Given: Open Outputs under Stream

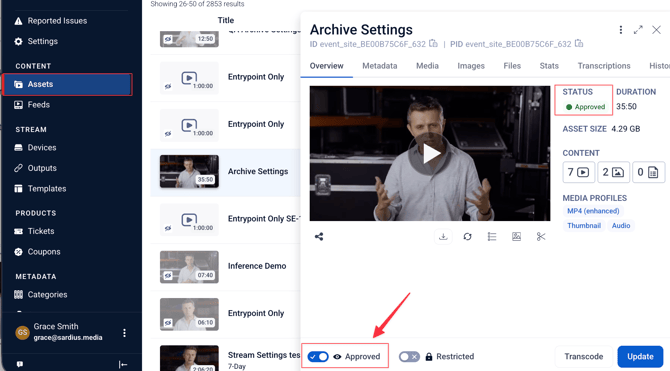Looking at the screenshot, I should [35, 168].
